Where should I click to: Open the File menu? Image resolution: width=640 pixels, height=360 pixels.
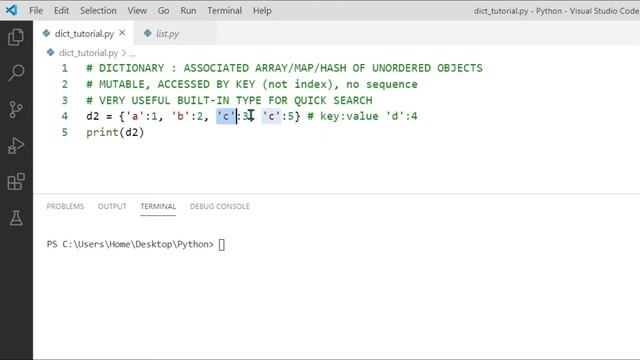[x=36, y=11]
